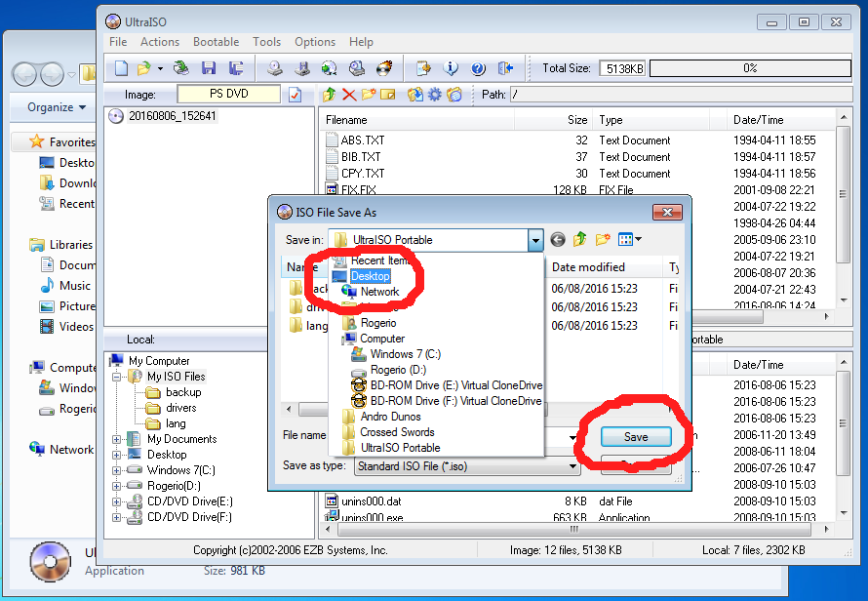Click the red X delete icon
The height and width of the screenshot is (601, 868).
click(348, 95)
